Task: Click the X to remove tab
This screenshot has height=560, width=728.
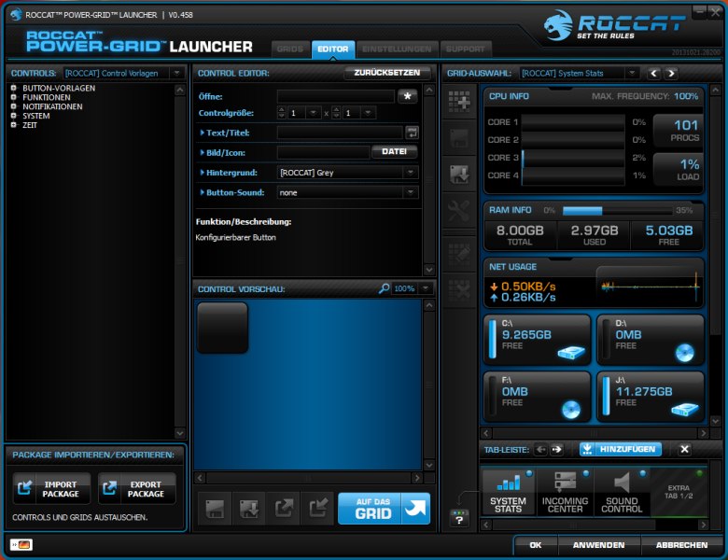Action: click(684, 449)
